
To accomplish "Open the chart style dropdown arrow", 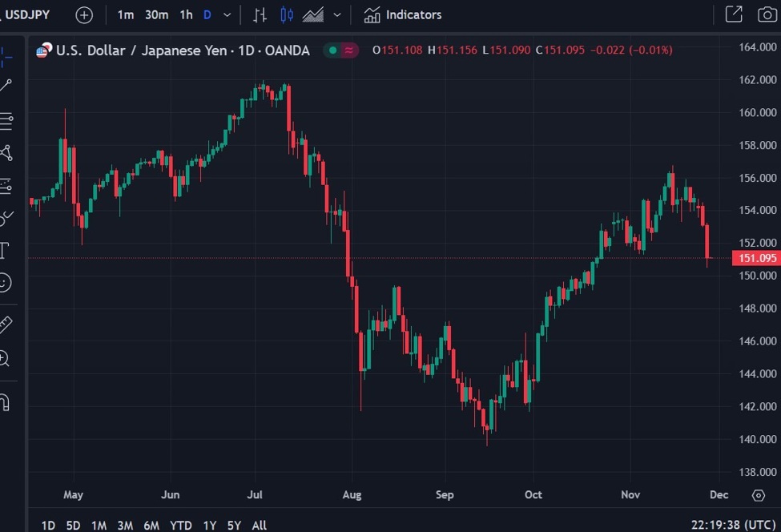I will [336, 14].
